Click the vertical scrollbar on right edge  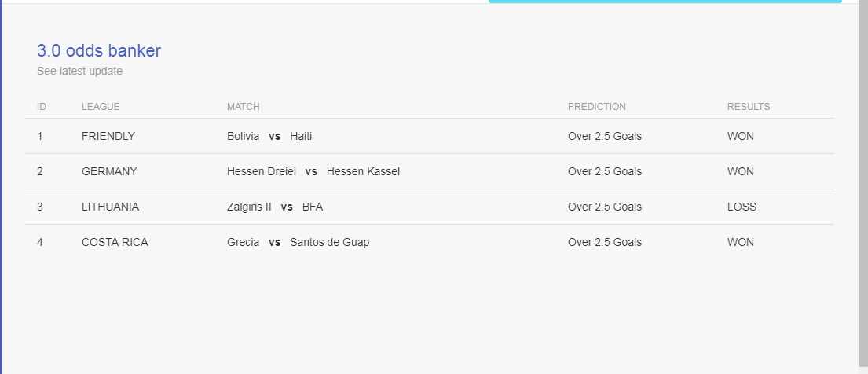(863, 183)
